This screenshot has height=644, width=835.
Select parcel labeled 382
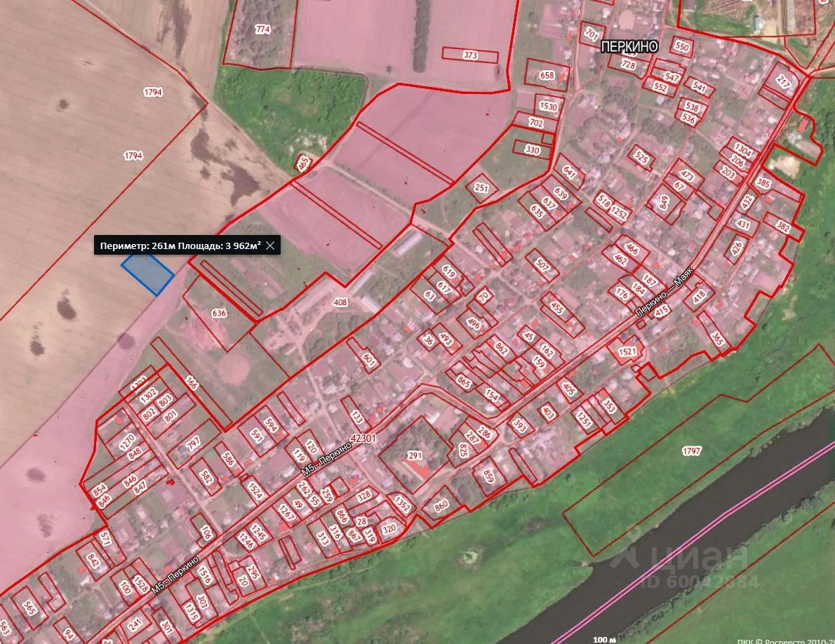click(x=783, y=226)
